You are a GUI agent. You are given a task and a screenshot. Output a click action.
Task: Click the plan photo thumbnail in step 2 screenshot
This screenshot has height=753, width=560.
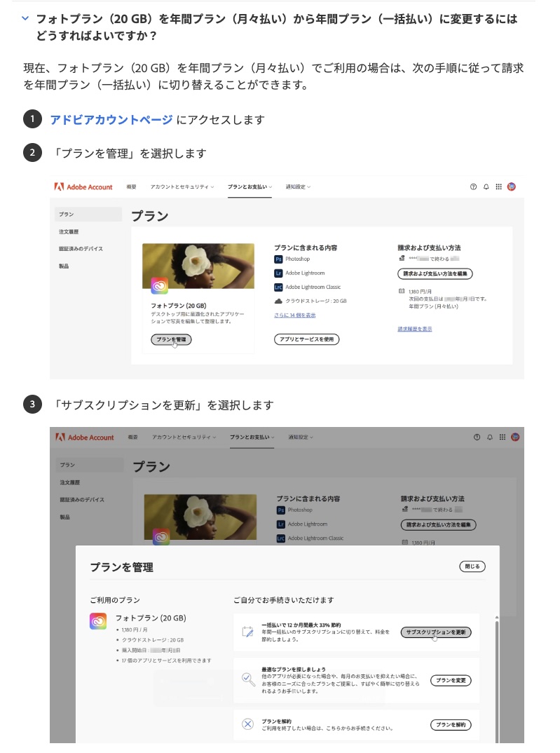click(x=198, y=266)
